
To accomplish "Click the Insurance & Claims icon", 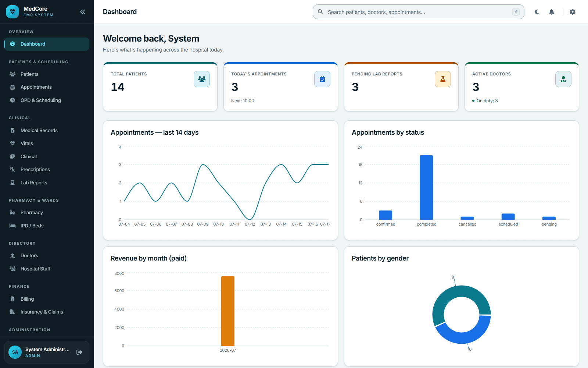I will (12, 312).
